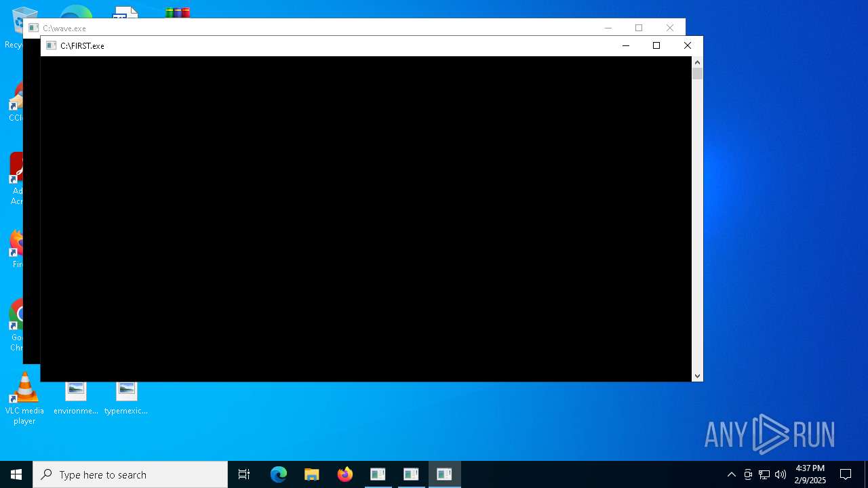868x488 pixels.
Task: Open the network status tray icon
Action: [764, 474]
